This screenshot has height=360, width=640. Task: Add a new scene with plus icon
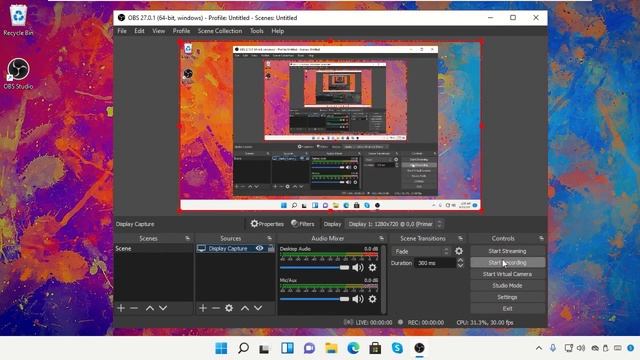pyautogui.click(x=121, y=308)
